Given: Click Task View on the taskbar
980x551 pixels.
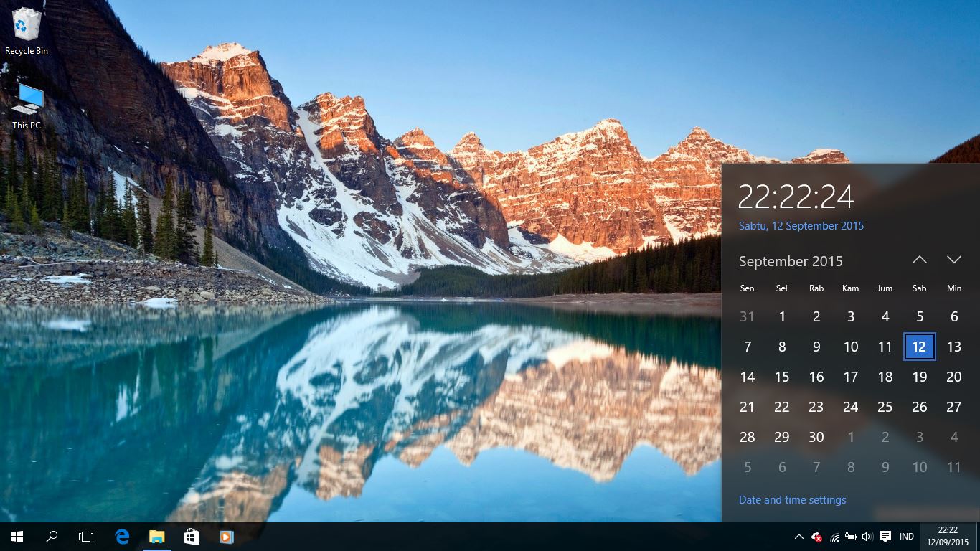Looking at the screenshot, I should click(85, 536).
